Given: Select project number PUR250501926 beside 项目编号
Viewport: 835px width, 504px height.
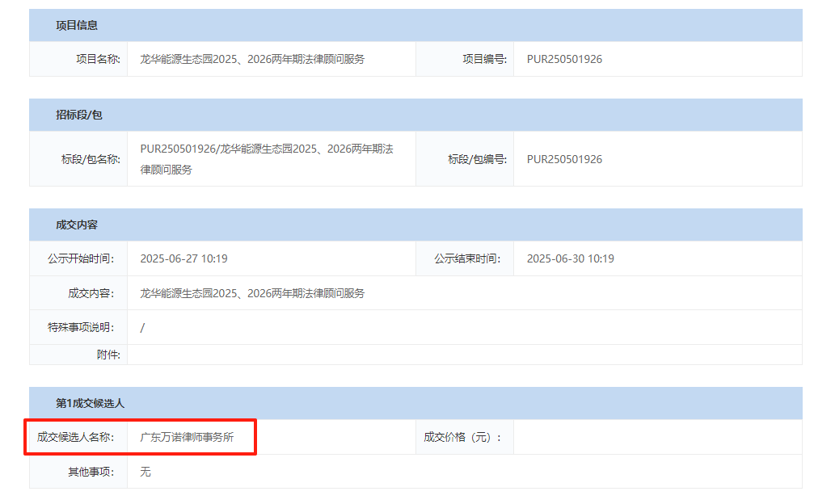Looking at the screenshot, I should click(x=564, y=59).
